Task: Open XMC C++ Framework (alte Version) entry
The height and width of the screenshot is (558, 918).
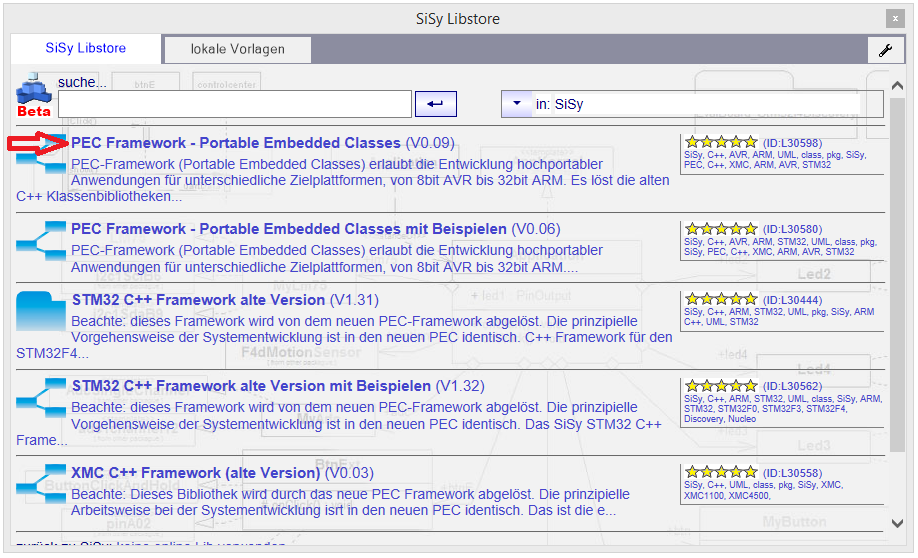Action: pyautogui.click(x=196, y=473)
